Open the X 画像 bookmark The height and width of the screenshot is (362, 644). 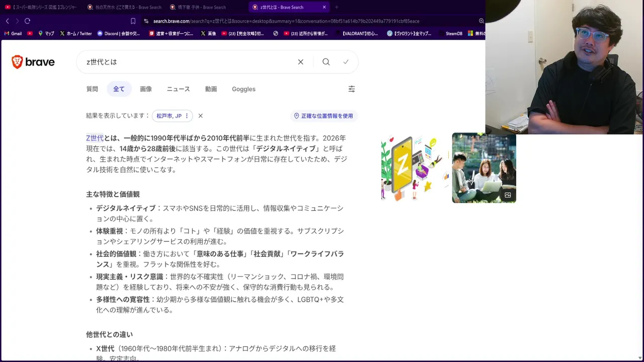pyautogui.click(x=208, y=34)
